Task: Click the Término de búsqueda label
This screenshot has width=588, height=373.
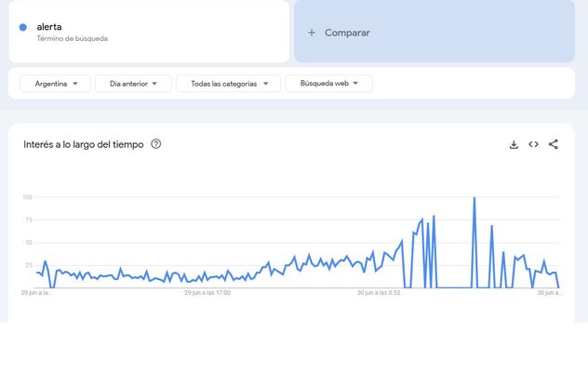Action: point(72,38)
